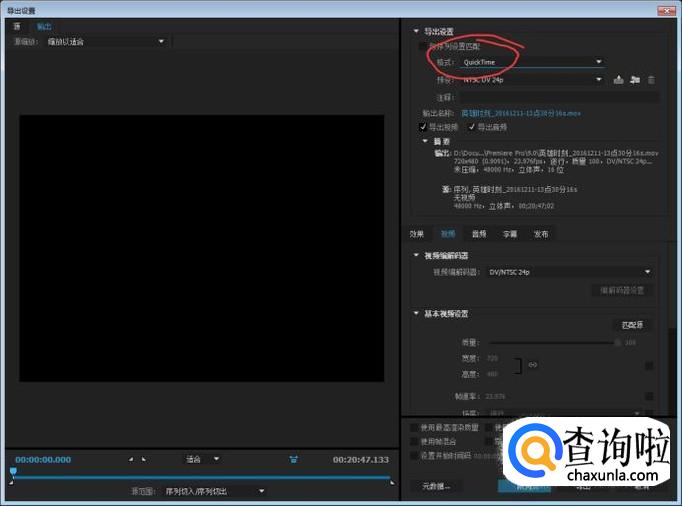Open the source range 序列切入/序列切出 dropdown

point(214,491)
